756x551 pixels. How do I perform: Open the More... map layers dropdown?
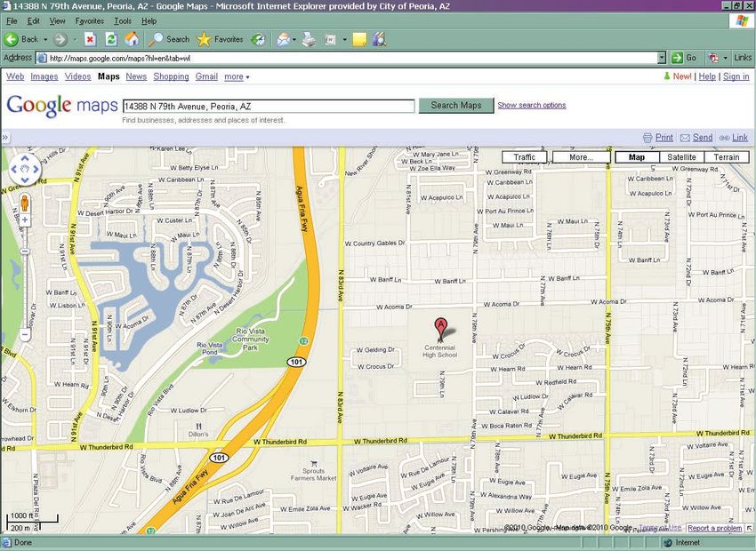pos(581,157)
